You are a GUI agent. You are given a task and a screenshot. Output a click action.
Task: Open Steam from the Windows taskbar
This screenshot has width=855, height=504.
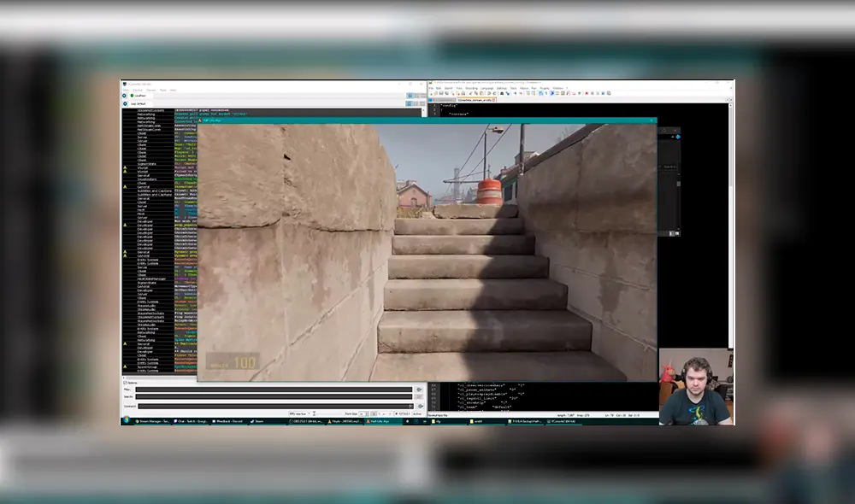pos(256,421)
